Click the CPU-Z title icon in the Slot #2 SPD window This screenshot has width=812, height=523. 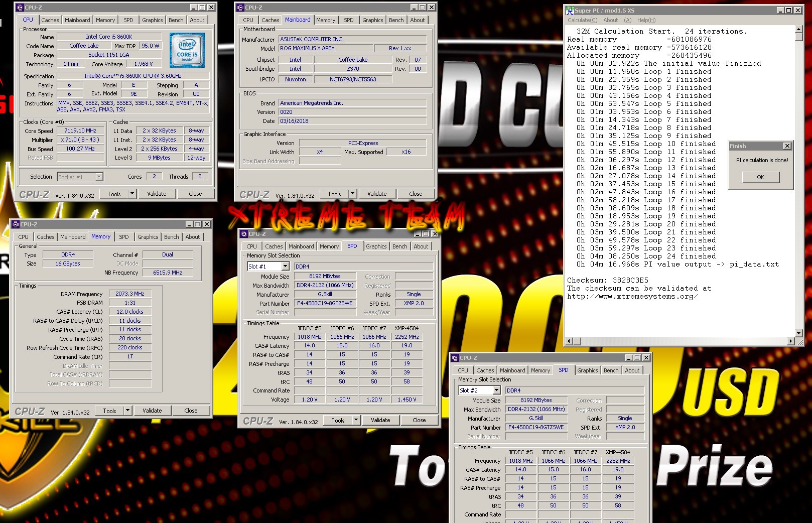click(455, 358)
